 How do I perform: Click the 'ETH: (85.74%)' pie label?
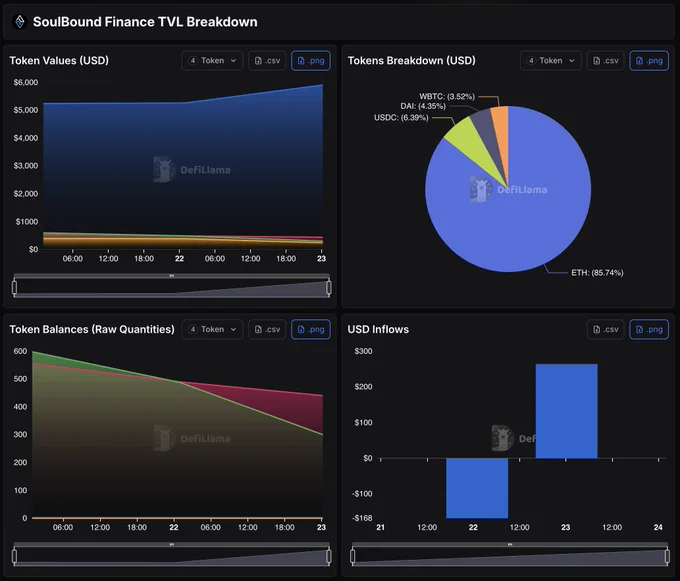click(597, 273)
